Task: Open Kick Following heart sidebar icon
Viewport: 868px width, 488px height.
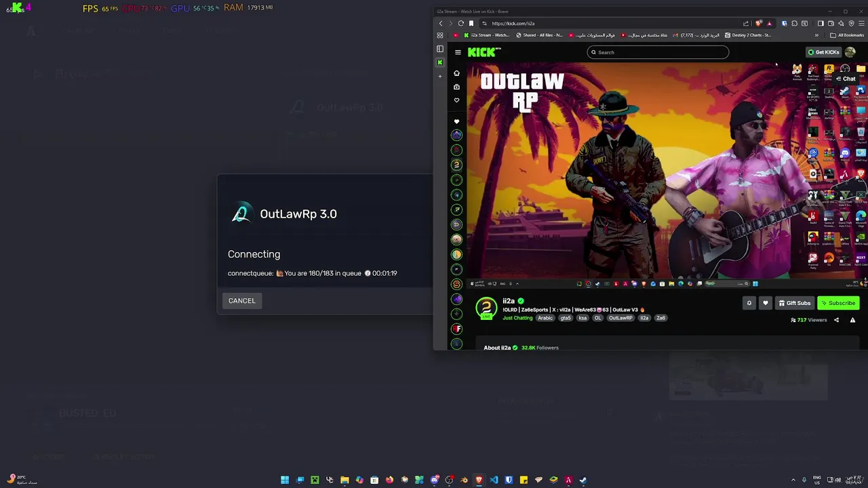Action: pos(456,100)
